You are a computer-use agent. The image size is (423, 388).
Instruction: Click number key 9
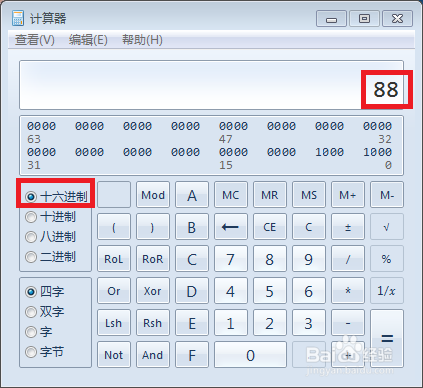point(309,259)
